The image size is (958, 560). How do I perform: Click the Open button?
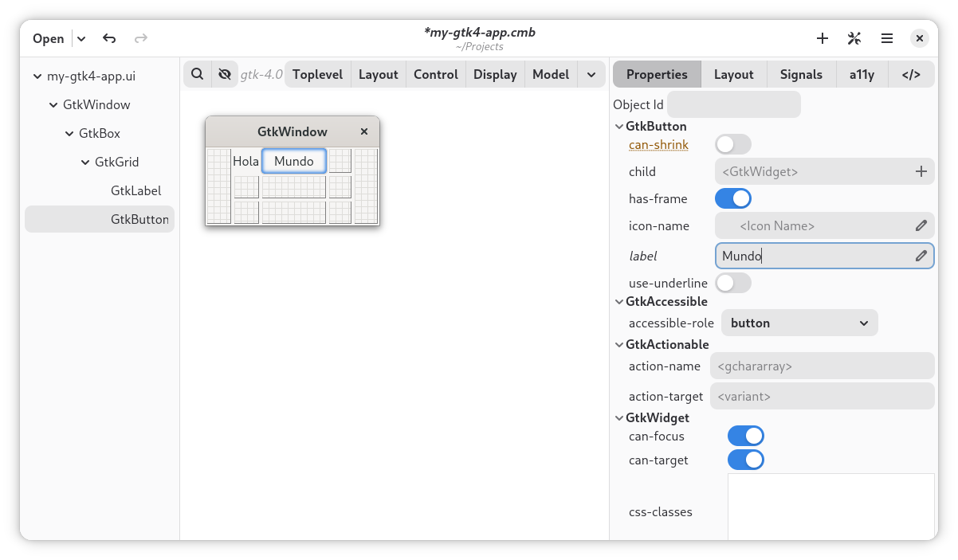[x=48, y=38]
